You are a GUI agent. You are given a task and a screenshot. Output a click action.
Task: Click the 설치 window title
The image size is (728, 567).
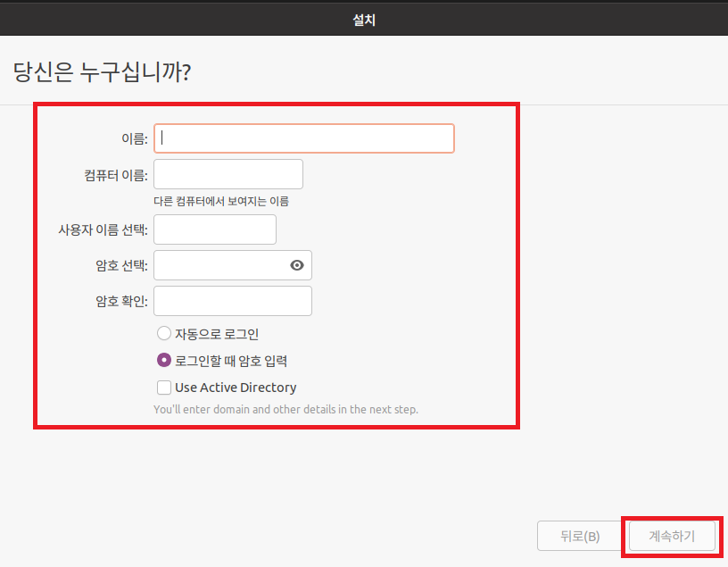click(364, 20)
